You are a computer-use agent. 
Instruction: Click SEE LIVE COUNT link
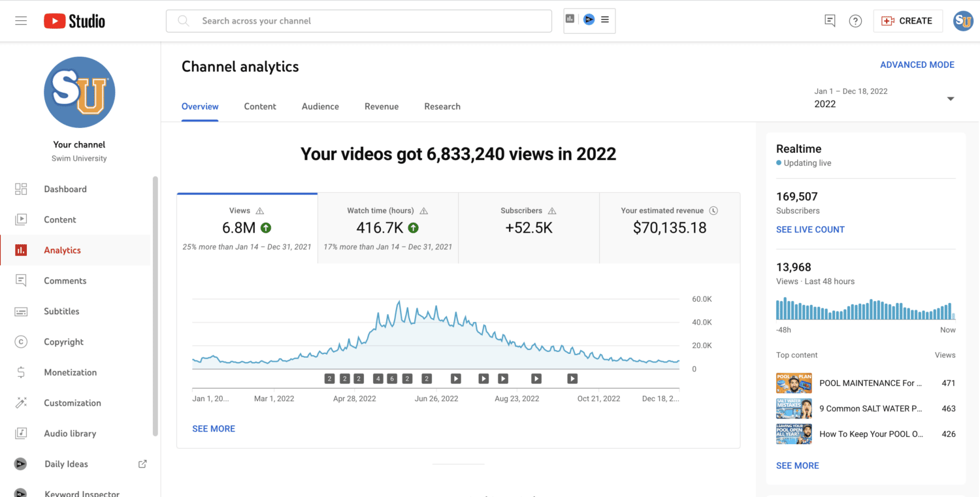pos(810,230)
